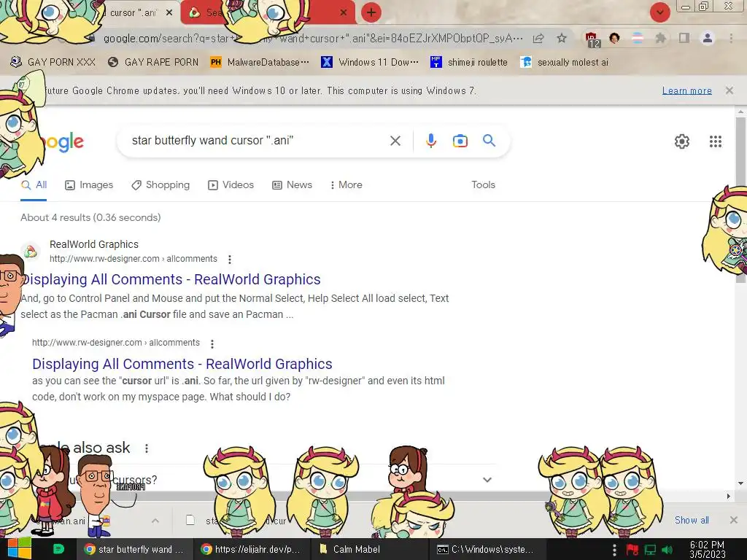Click the green taskbar app icon
Screen dimensions: 747x560
click(x=58, y=548)
